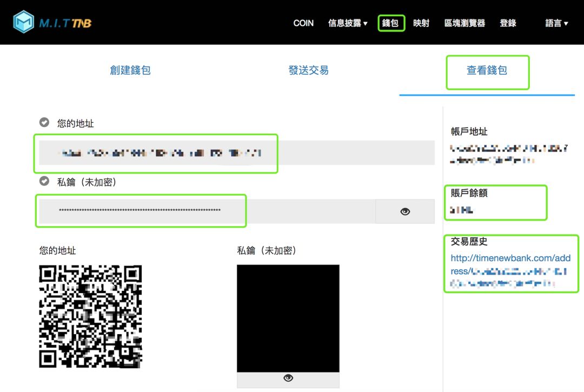Switch to the 發送交易 tab

tap(308, 70)
